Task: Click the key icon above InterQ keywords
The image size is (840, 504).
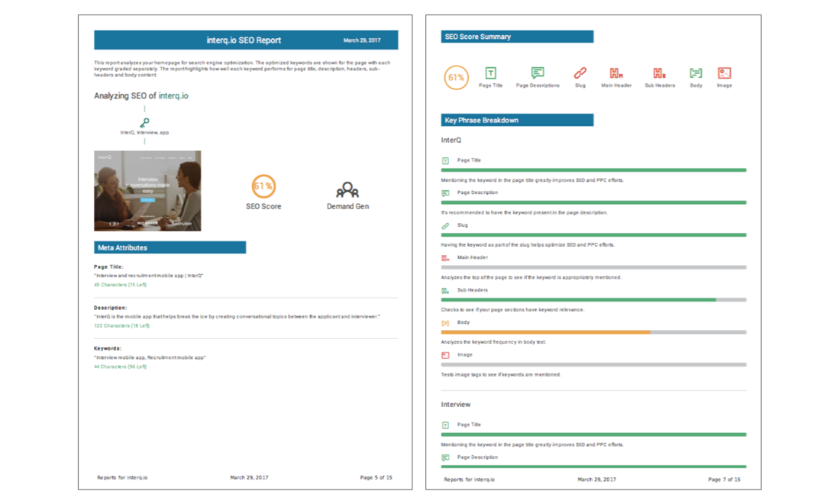Action: point(144,123)
